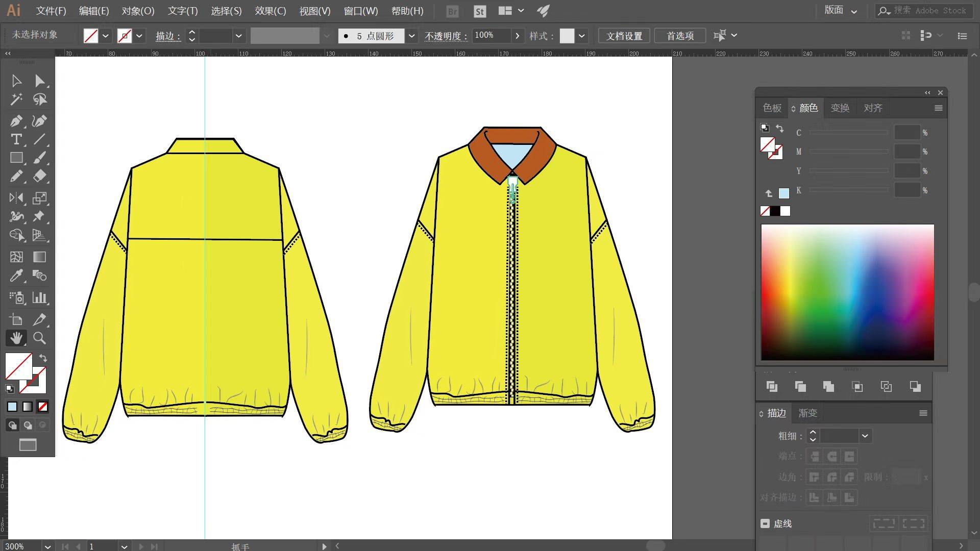
Task: Switch to the 变换 tab
Action: point(840,108)
